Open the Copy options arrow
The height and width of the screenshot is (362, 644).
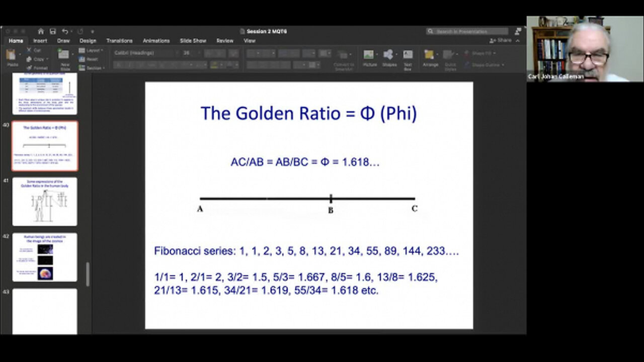(x=46, y=59)
